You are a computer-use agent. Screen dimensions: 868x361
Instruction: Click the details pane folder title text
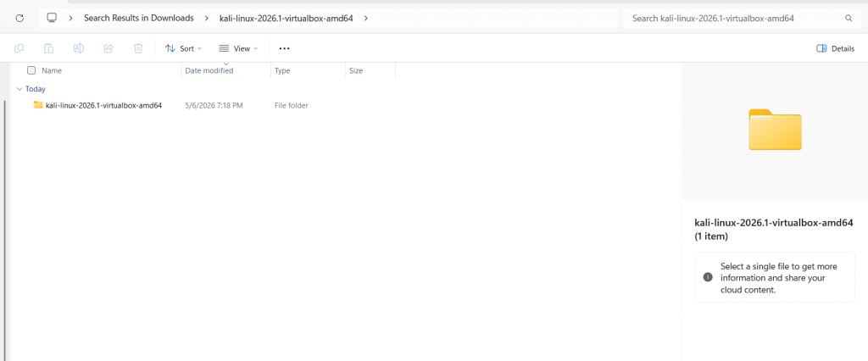pos(774,229)
